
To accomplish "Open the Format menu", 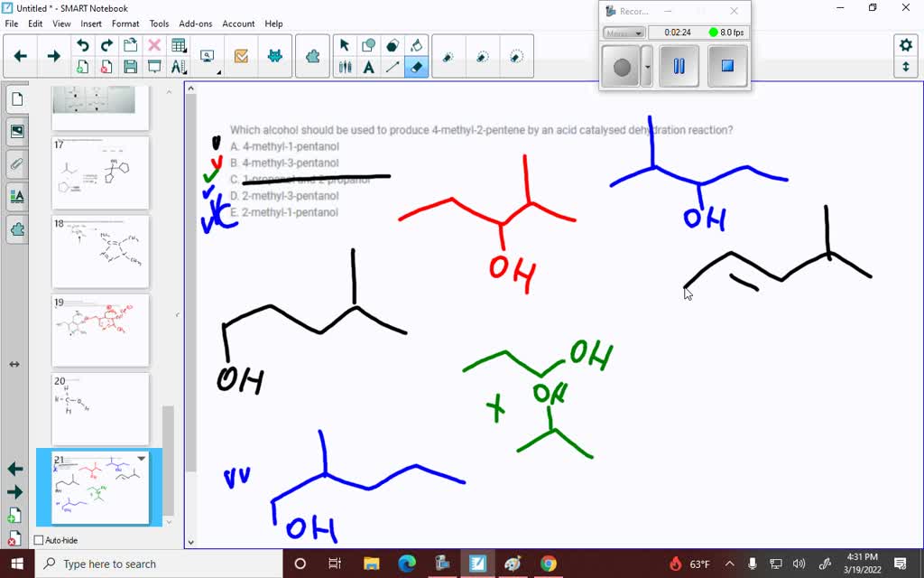I will 125,23.
